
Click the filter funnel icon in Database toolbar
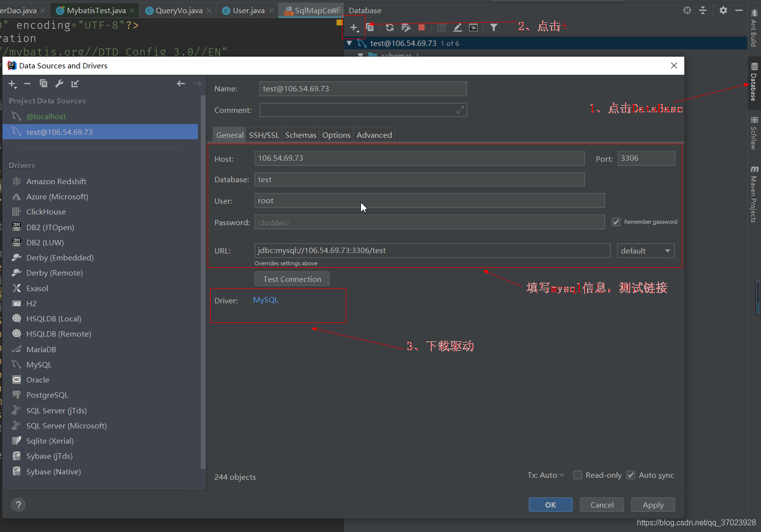click(x=494, y=27)
